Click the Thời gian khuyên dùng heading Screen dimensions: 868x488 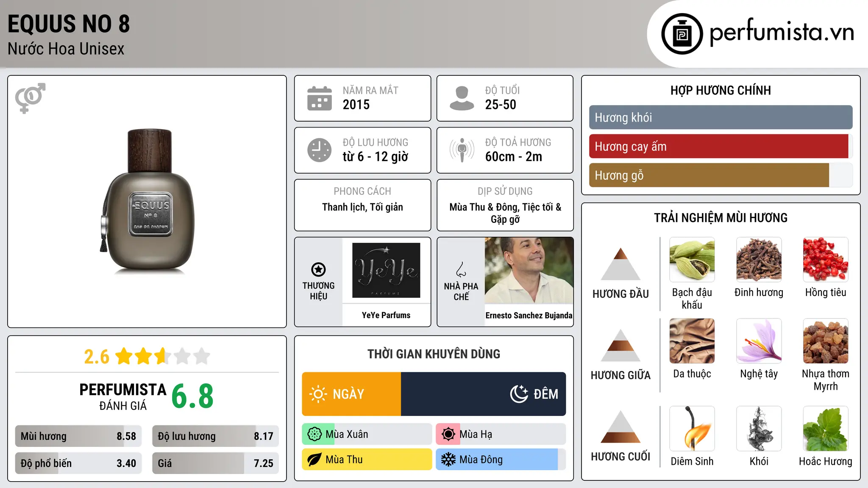[434, 354]
